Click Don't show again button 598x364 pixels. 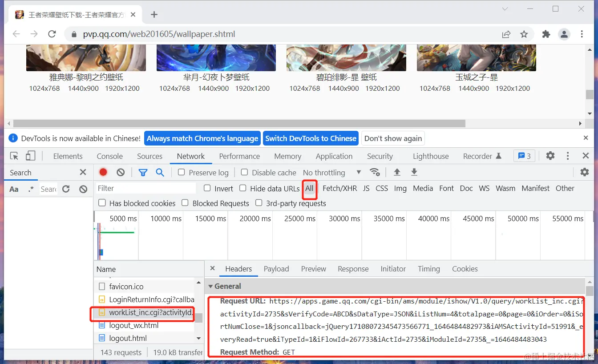click(393, 138)
